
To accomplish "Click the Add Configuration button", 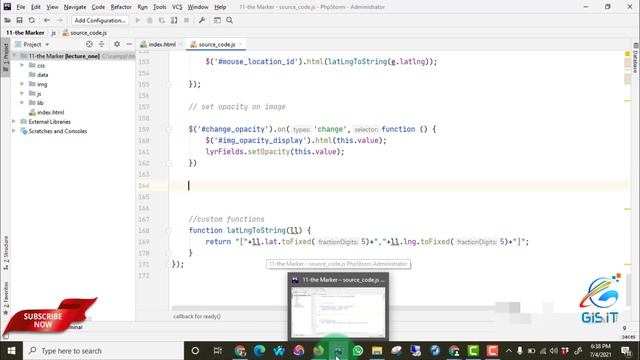I will point(100,20).
